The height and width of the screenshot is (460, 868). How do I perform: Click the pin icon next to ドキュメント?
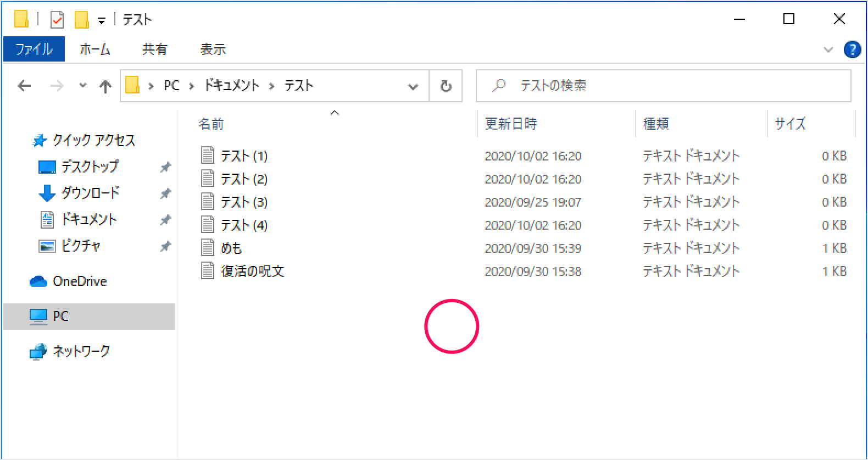click(x=165, y=220)
